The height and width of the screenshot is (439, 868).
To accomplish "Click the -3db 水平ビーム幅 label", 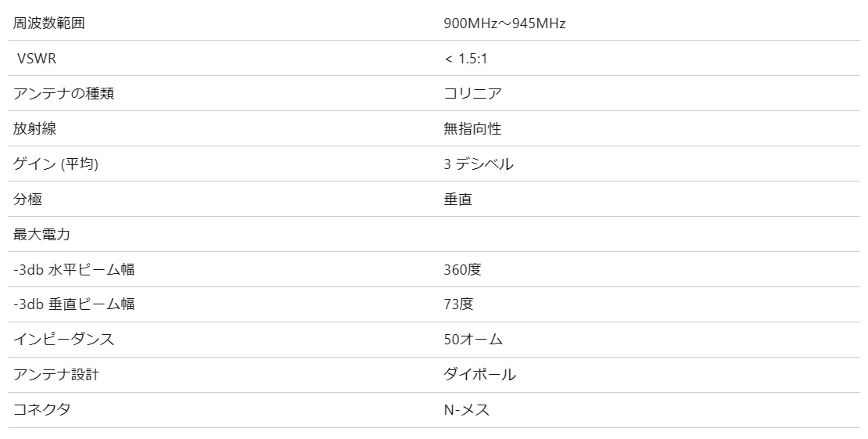I will point(74,269).
